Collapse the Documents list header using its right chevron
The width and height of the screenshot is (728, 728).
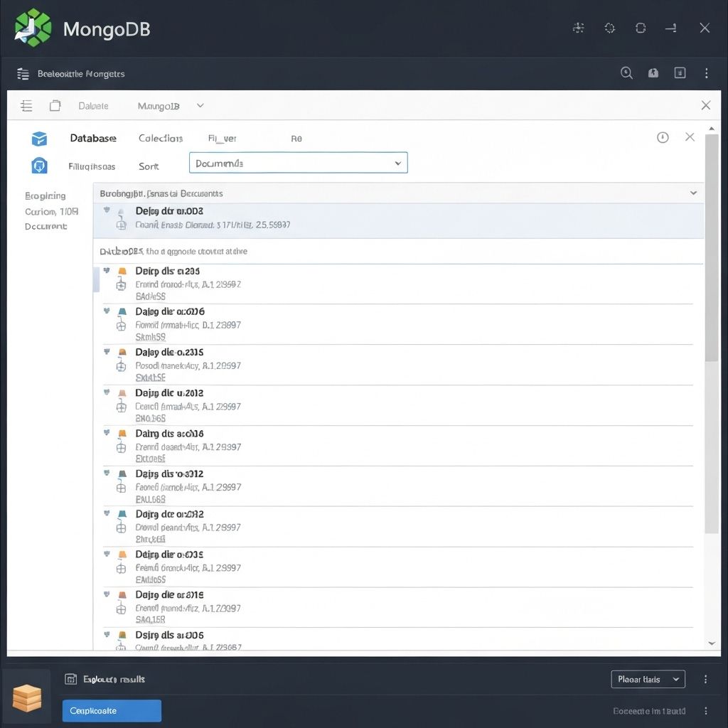(x=693, y=193)
